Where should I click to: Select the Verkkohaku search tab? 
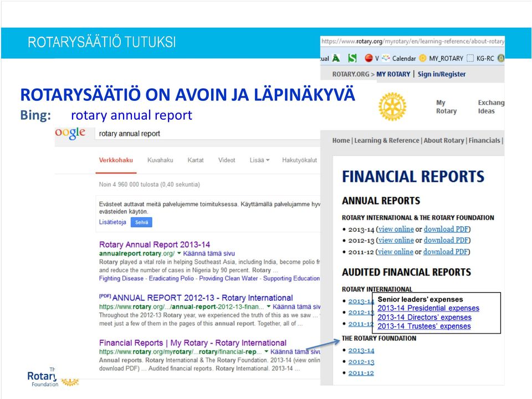116,160
